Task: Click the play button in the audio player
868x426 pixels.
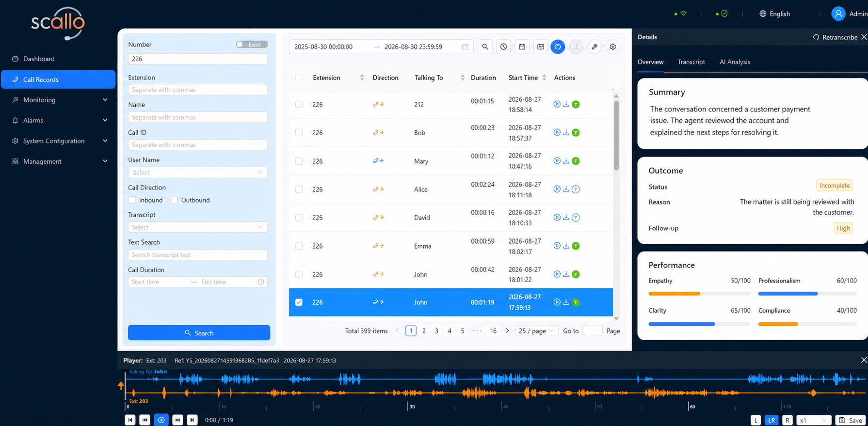Action: [x=161, y=420]
